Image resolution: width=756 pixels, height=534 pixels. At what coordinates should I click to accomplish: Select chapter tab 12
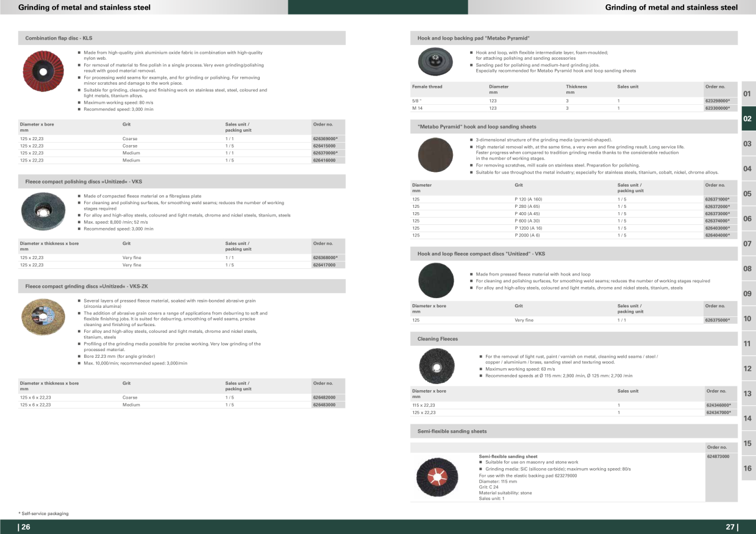748,368
